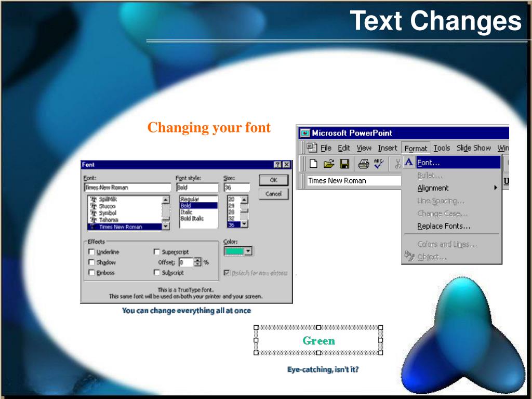Open the Slide Show menu
The height and width of the screenshot is (399, 532).
pyautogui.click(x=474, y=148)
